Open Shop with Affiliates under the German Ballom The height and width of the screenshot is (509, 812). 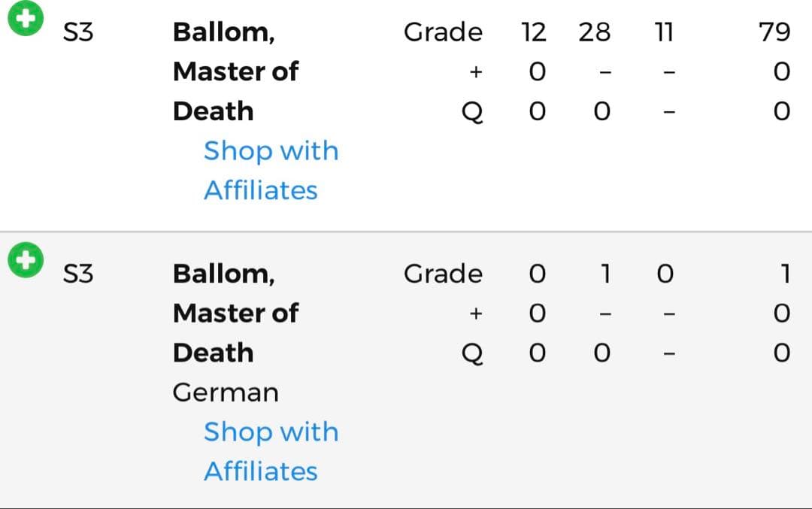tap(271, 451)
